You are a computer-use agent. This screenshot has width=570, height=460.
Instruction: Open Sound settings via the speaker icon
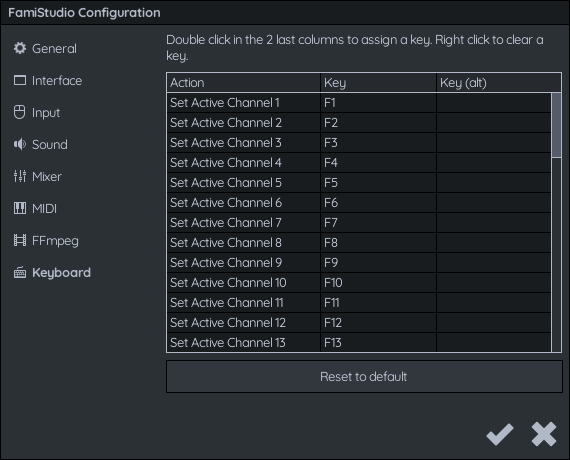pos(20,144)
